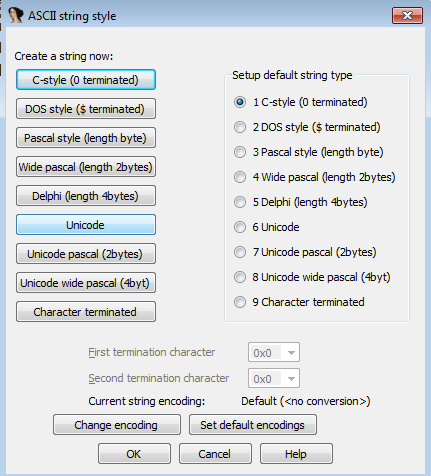431x476 pixels.
Task: Open the Help for string styles
Action: click(296, 454)
